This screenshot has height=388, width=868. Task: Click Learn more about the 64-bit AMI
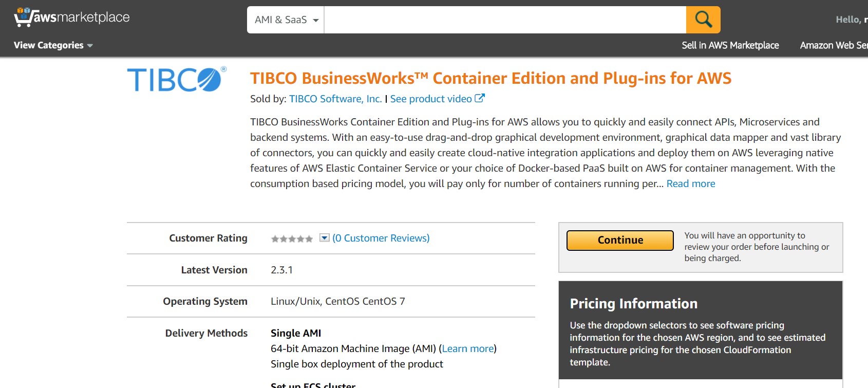click(x=468, y=348)
